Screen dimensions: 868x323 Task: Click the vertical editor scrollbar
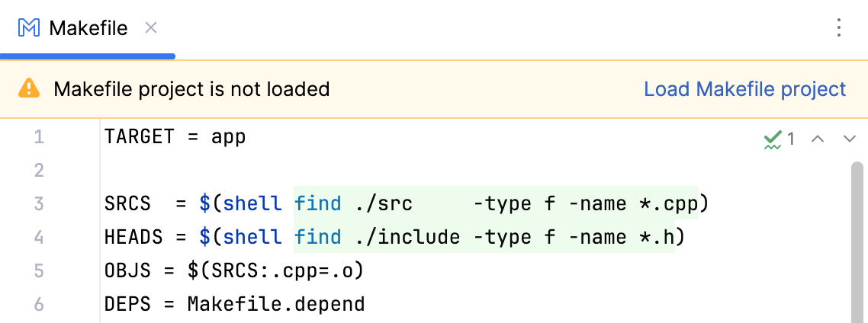(857, 244)
